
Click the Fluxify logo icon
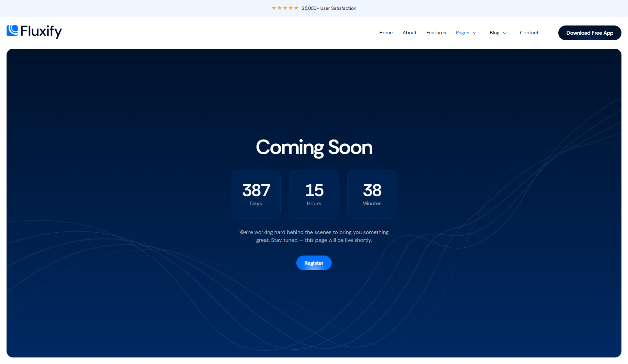tap(12, 30)
